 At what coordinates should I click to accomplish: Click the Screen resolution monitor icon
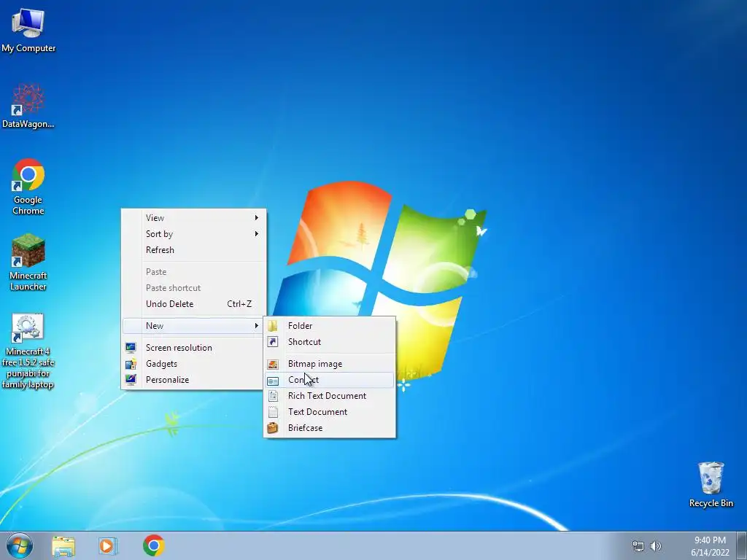(131, 348)
